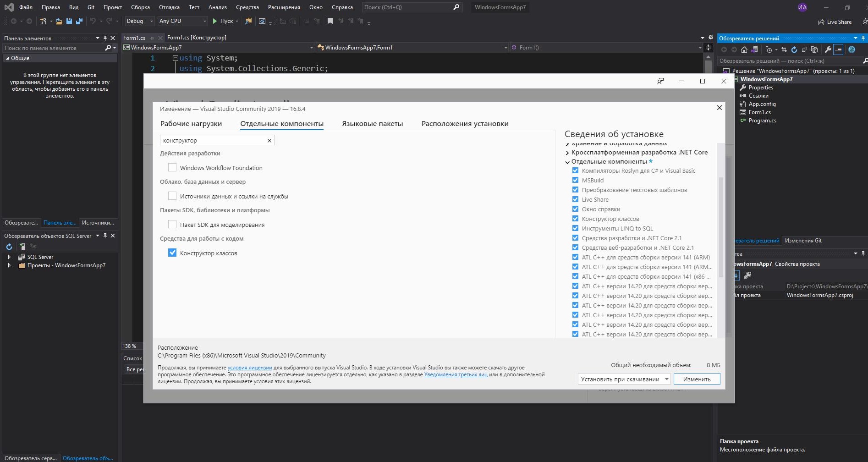The width and height of the screenshot is (868, 462).
Task: Uncheck MSBuild in installation details
Action: 575,180
